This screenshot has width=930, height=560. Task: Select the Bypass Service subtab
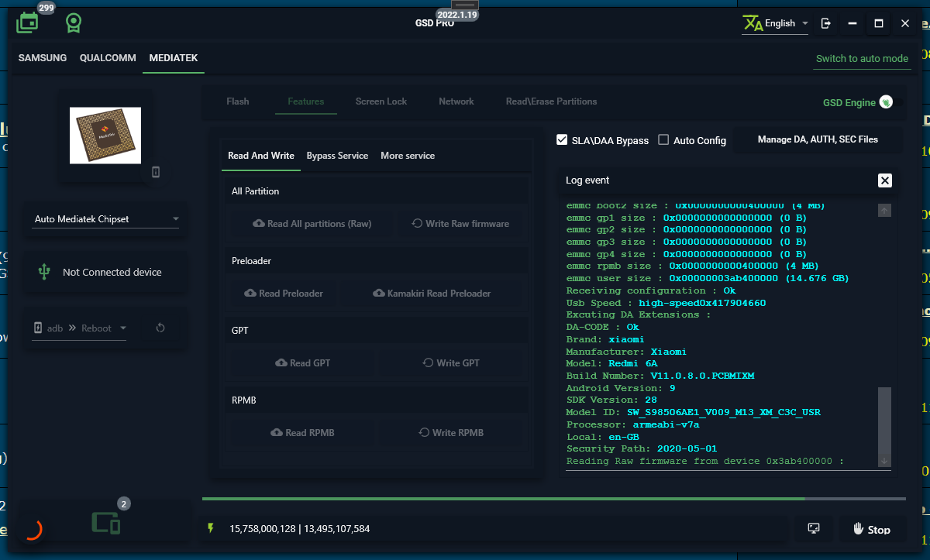pyautogui.click(x=337, y=156)
